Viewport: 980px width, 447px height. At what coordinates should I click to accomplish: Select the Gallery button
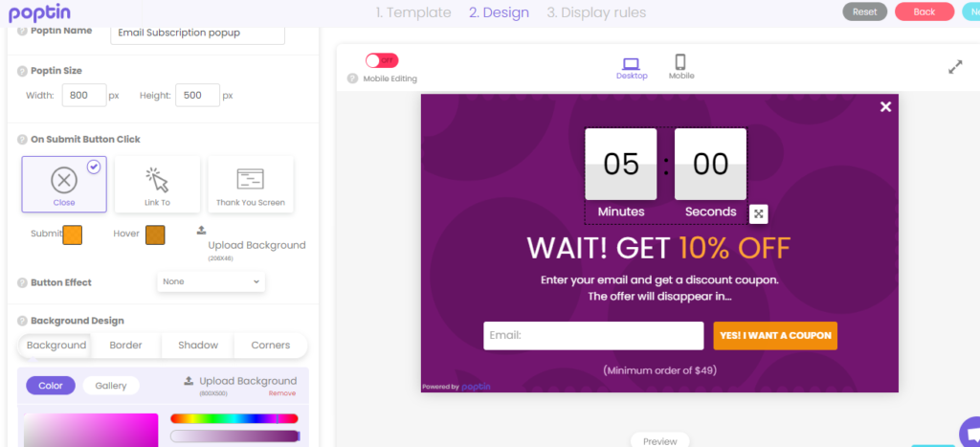click(x=111, y=386)
